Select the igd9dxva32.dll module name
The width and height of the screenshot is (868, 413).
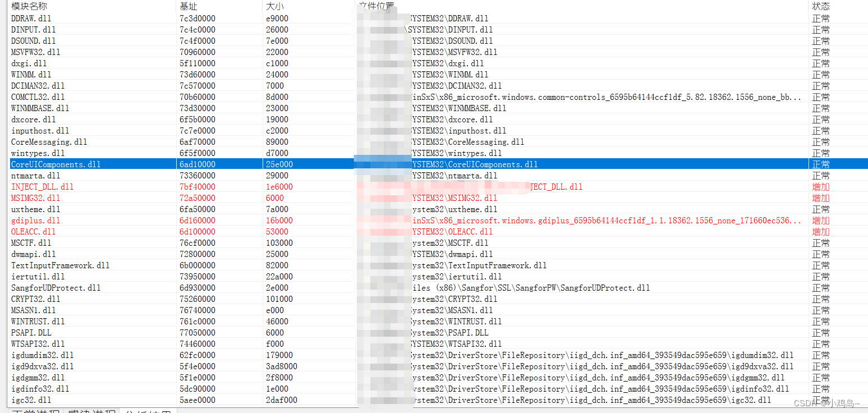[x=42, y=366]
